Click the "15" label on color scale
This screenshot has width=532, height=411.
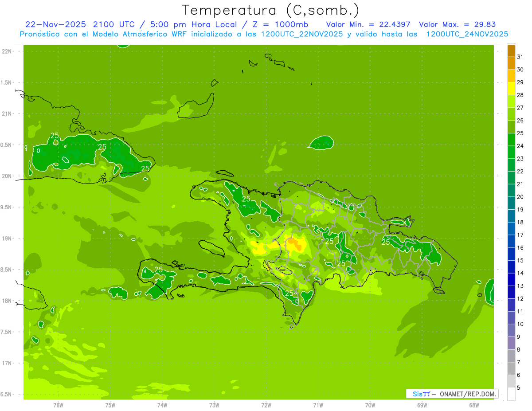(520, 261)
